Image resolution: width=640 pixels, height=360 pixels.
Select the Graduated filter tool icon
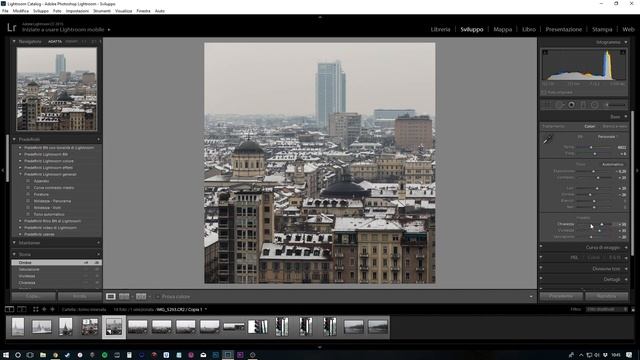[583, 105]
